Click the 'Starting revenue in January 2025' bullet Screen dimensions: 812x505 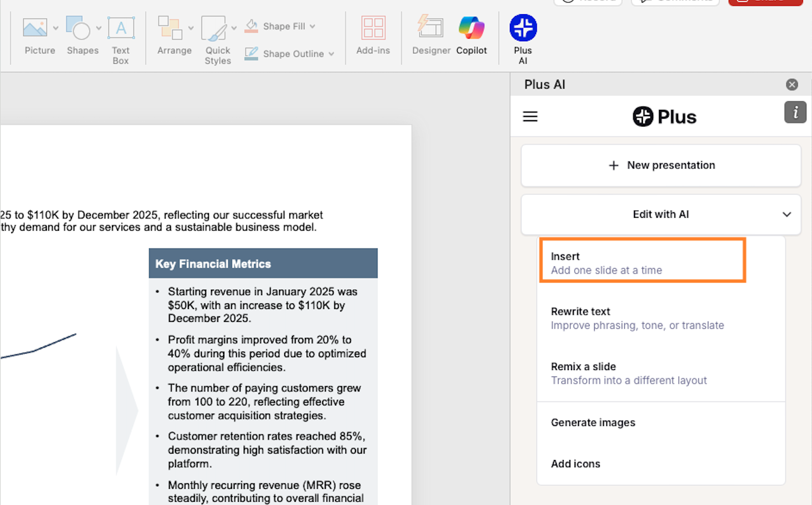pyautogui.click(x=262, y=305)
